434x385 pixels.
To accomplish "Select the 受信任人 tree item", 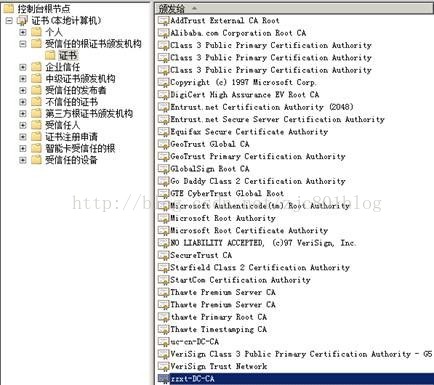I will (63, 125).
